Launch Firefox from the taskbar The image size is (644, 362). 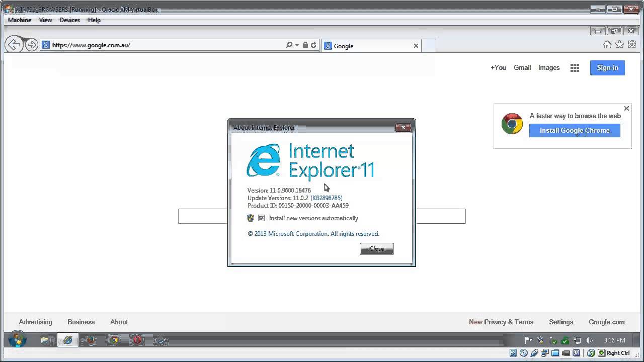pos(91,340)
